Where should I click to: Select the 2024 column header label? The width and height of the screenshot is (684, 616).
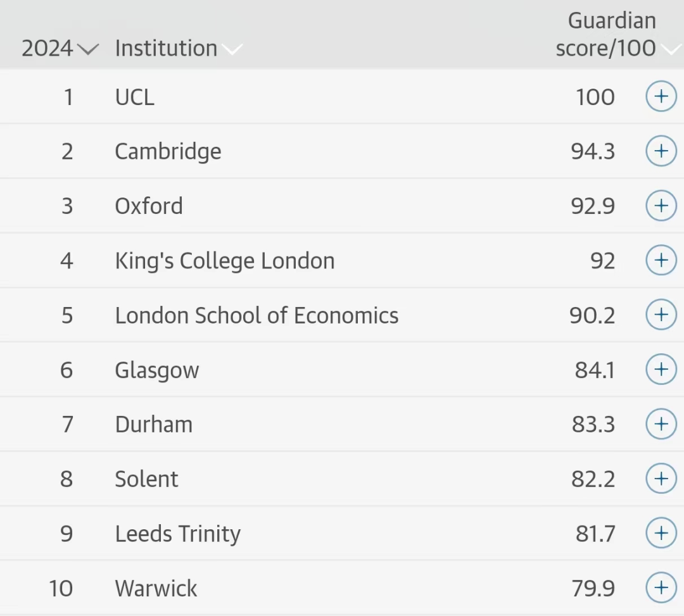pyautogui.click(x=47, y=48)
